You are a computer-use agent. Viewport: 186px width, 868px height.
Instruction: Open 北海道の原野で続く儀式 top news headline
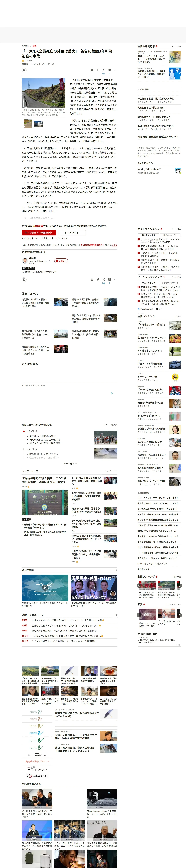click(x=44, y=480)
